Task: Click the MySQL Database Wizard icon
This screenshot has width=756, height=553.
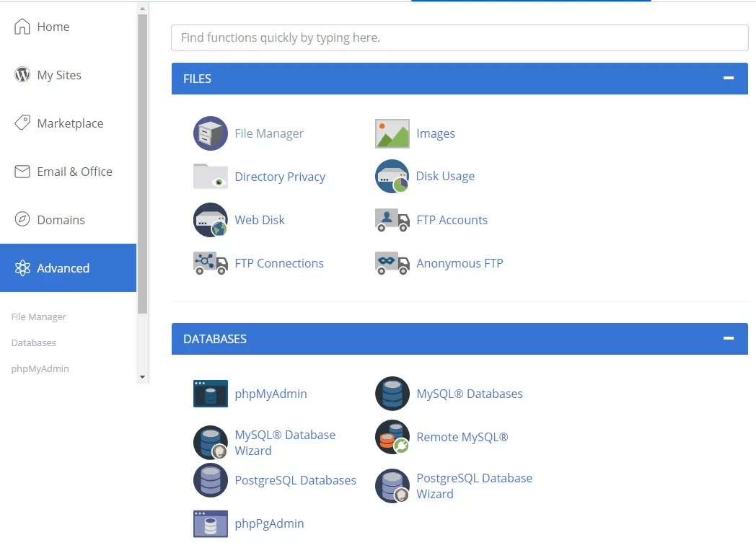Action: 210,442
